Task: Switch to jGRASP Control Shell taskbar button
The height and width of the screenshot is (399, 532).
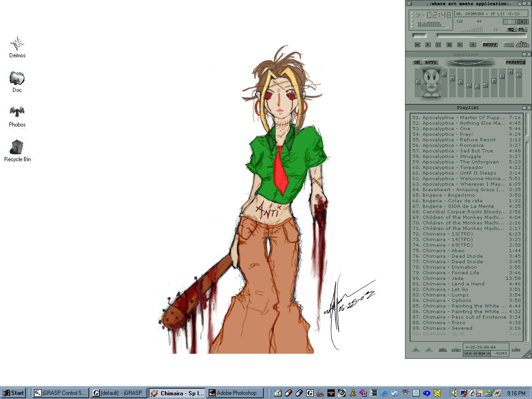Action: click(60, 393)
